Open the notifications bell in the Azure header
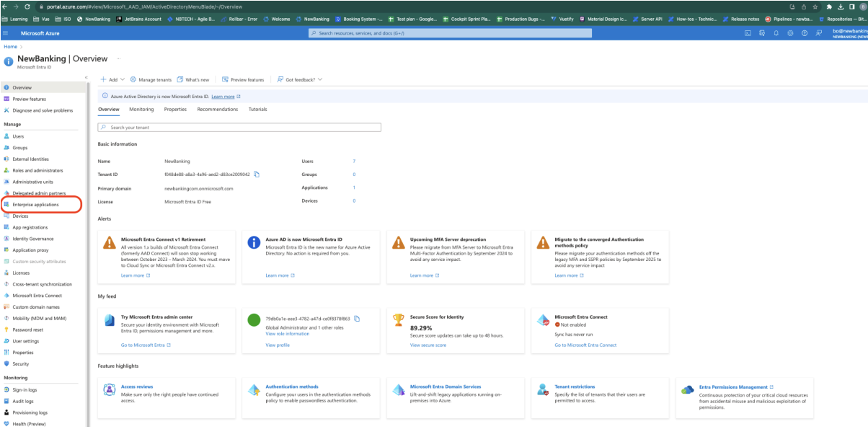Viewport: 868px width, 437px height. (x=776, y=33)
